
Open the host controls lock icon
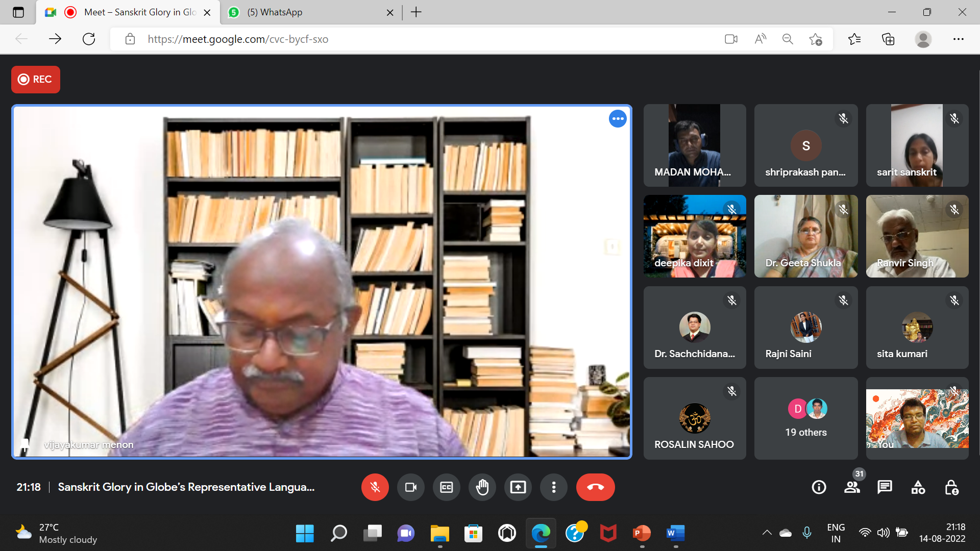pos(951,487)
